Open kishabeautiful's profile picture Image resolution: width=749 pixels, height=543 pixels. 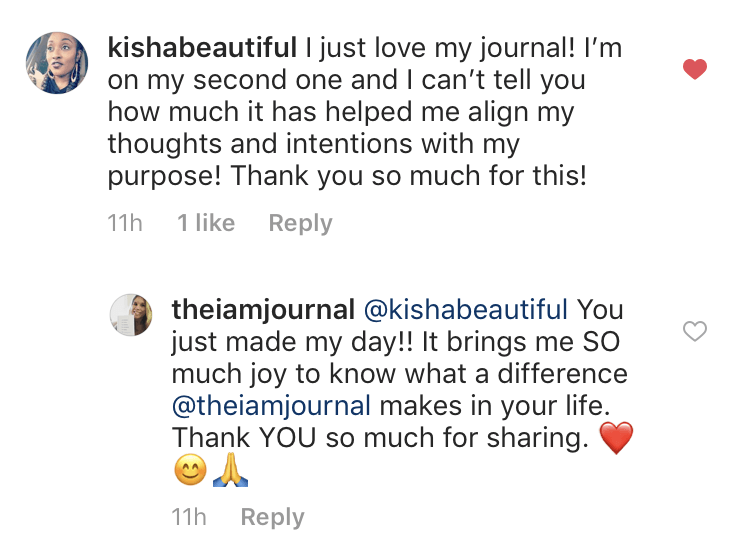(x=57, y=62)
